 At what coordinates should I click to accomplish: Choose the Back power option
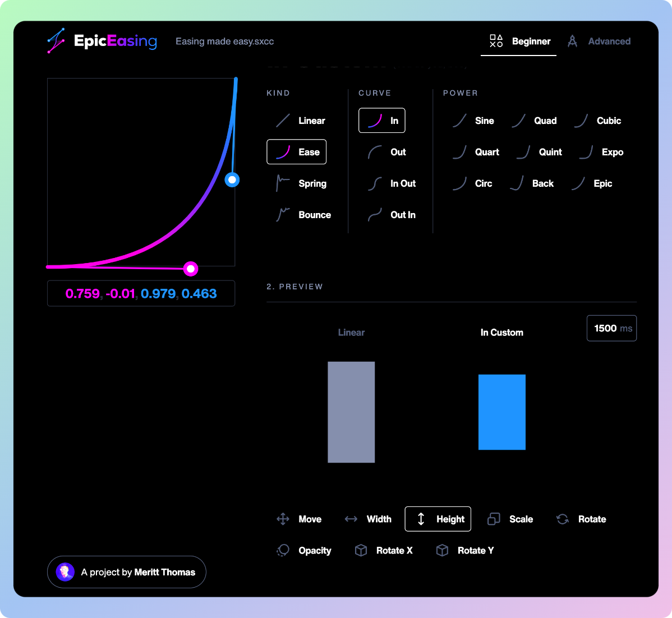[x=532, y=183]
